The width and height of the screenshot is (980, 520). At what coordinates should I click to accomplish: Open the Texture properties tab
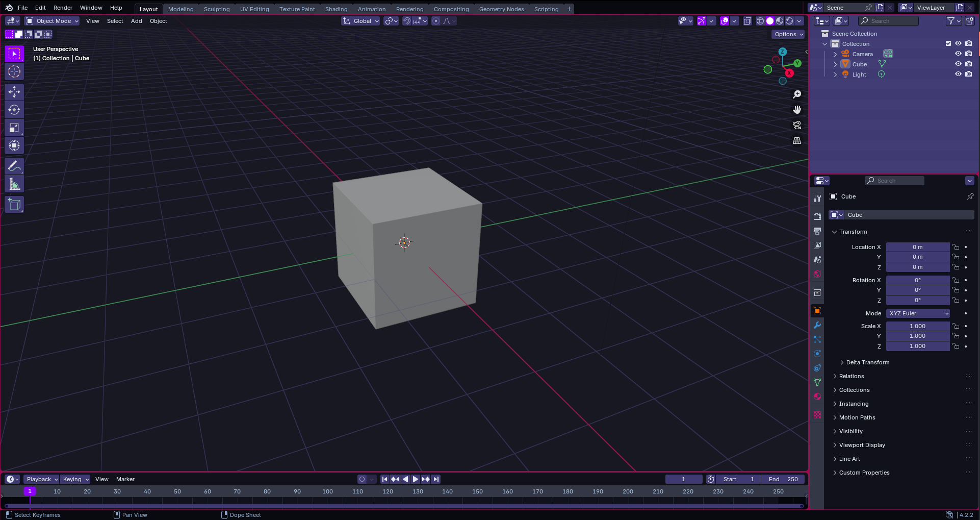pos(817,415)
